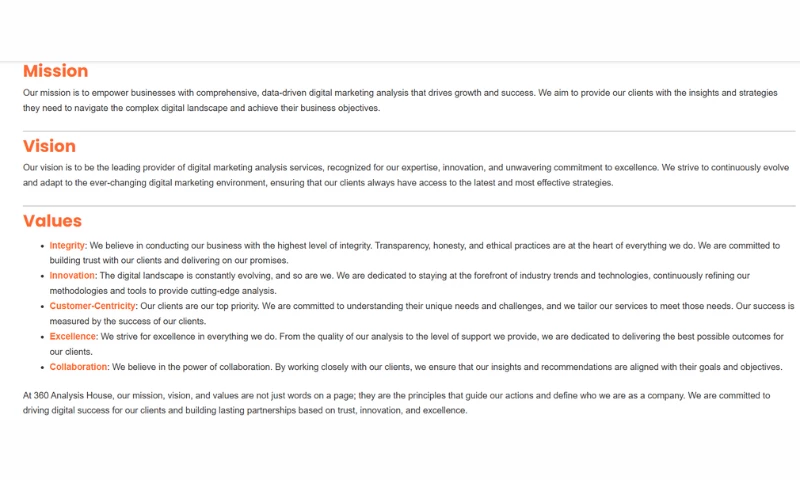Click the Customer-Centricity label
Viewport: 800px width, 480px height.
click(x=92, y=306)
